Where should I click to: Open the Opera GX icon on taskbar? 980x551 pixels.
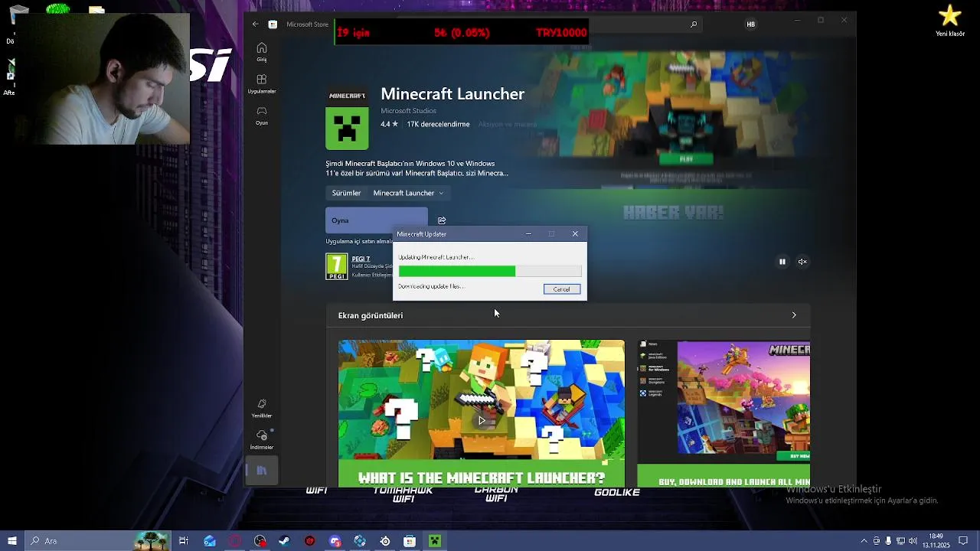pyautogui.click(x=234, y=541)
